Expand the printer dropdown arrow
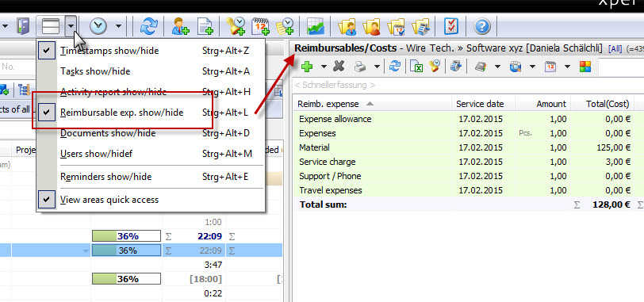 [x=377, y=67]
